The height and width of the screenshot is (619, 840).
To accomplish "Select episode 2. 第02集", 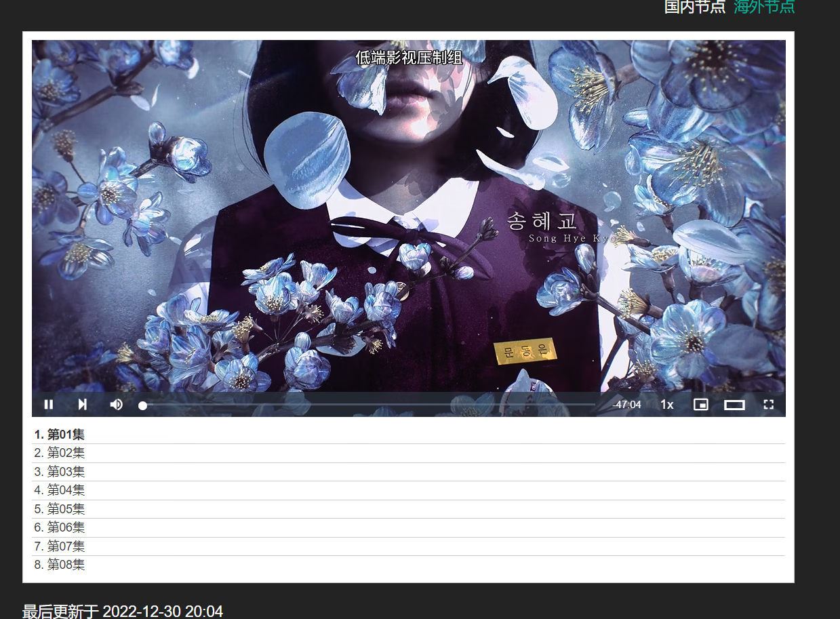I will 409,453.
